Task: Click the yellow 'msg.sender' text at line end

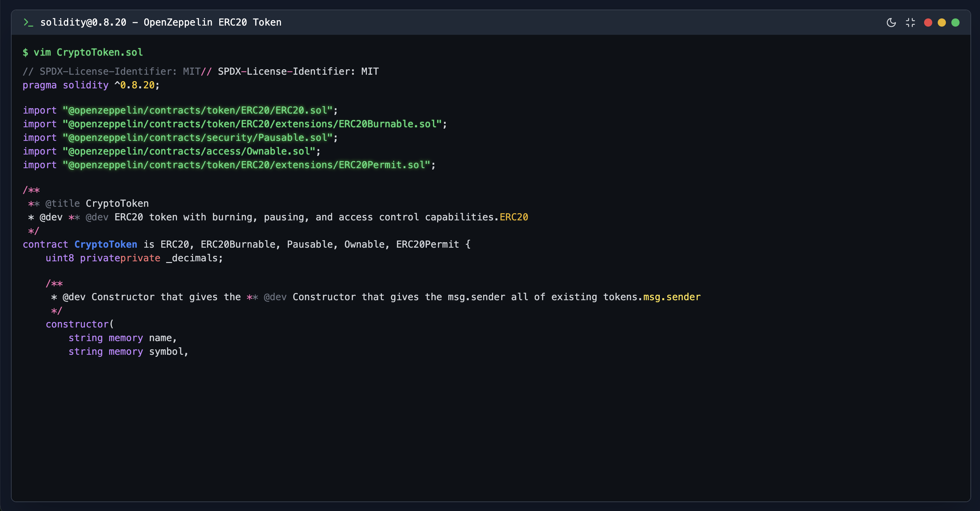Action: tap(672, 297)
